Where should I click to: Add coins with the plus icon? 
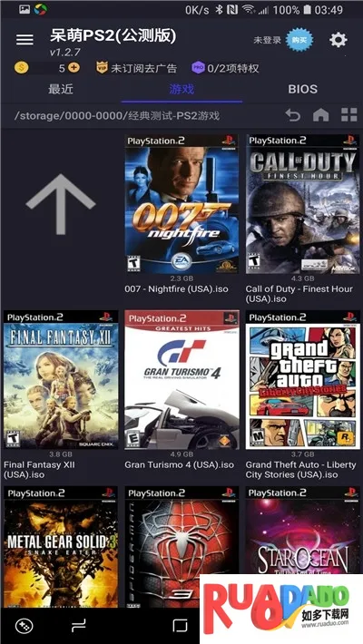click(74, 68)
